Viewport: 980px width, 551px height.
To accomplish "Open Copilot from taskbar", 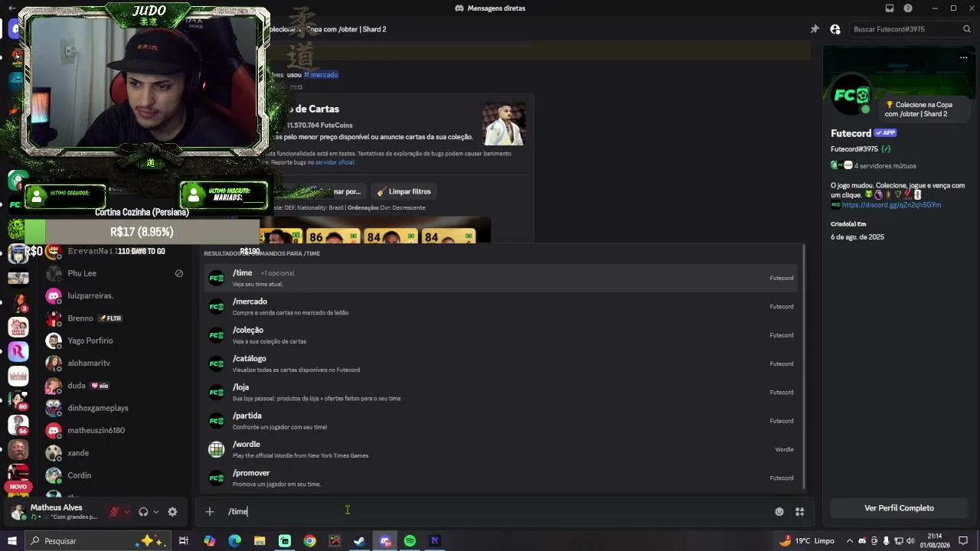I will point(210,541).
